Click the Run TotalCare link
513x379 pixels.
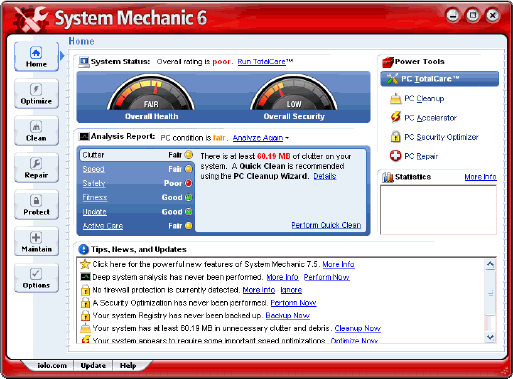262,62
